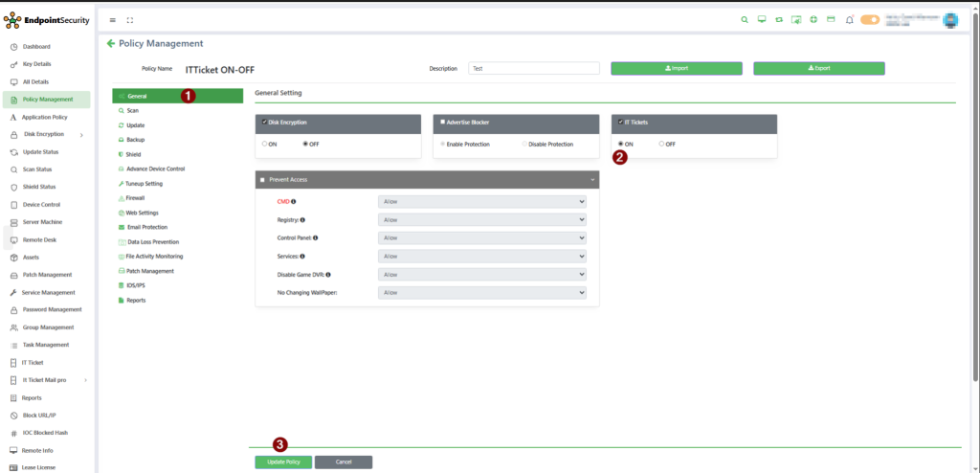Click the search magnifier icon in top bar
Screen dimensions: 980x473
(746, 19)
